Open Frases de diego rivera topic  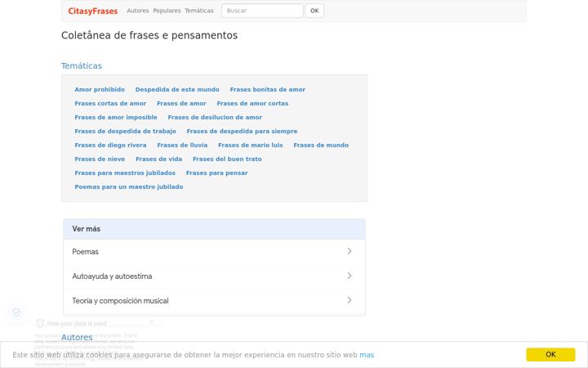[110, 145]
